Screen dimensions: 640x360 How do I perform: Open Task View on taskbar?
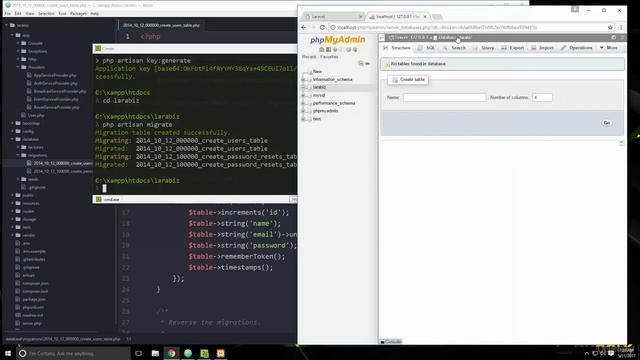[x=138, y=353]
